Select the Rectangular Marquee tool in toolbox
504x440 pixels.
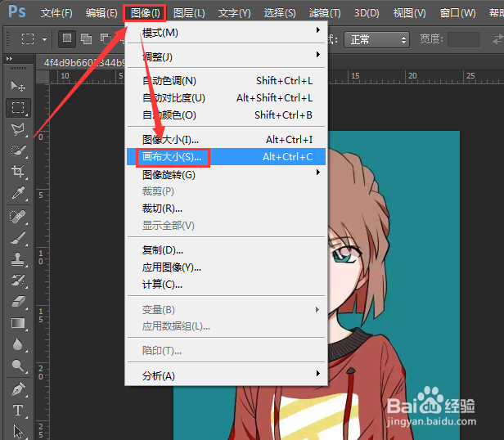tap(18, 107)
